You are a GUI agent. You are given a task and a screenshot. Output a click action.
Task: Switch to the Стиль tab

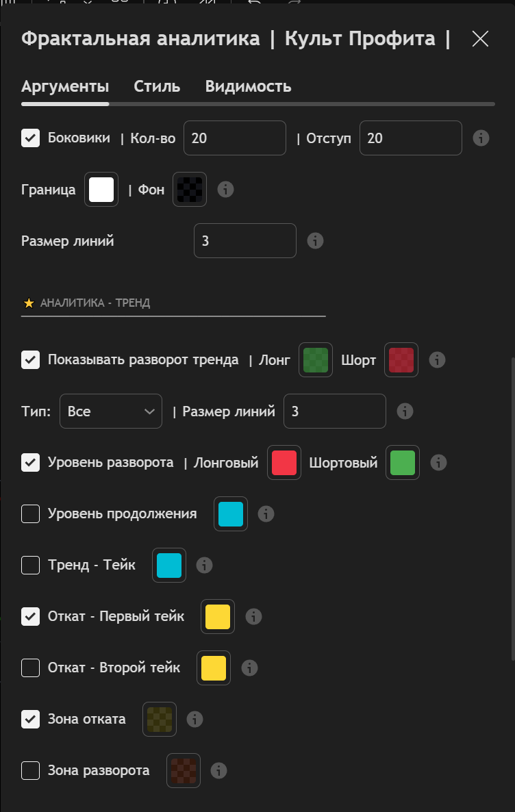[157, 87]
